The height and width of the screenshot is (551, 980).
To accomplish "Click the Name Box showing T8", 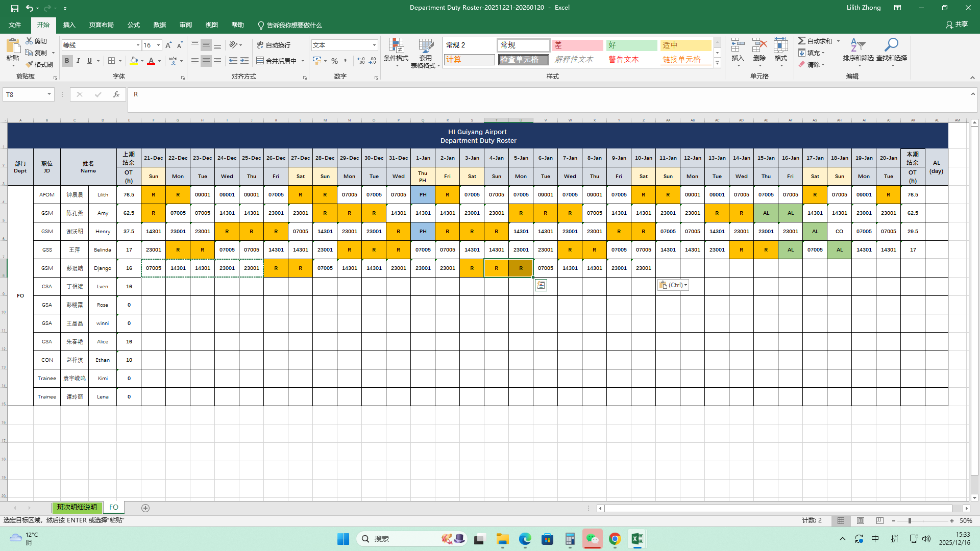I will pyautogui.click(x=23, y=94).
